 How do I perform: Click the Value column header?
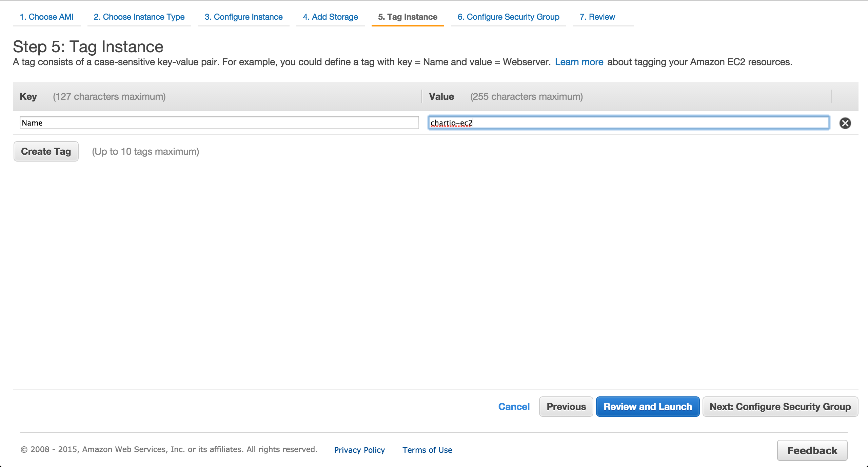coord(441,97)
